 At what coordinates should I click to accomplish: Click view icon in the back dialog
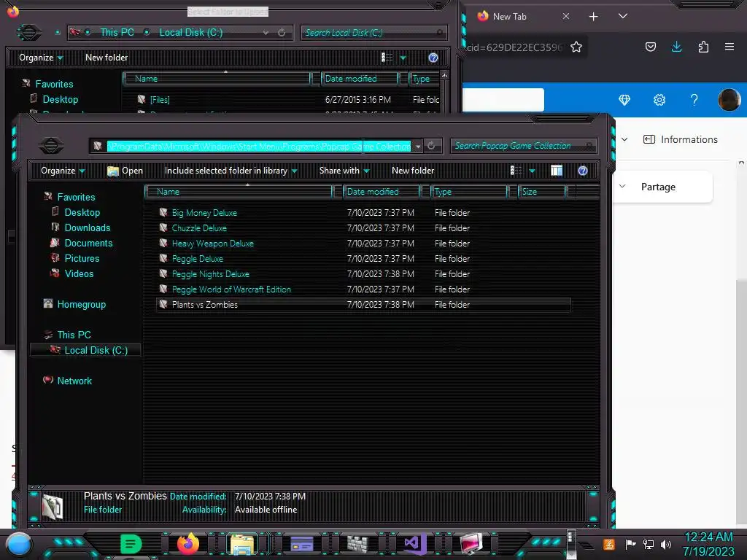387,58
